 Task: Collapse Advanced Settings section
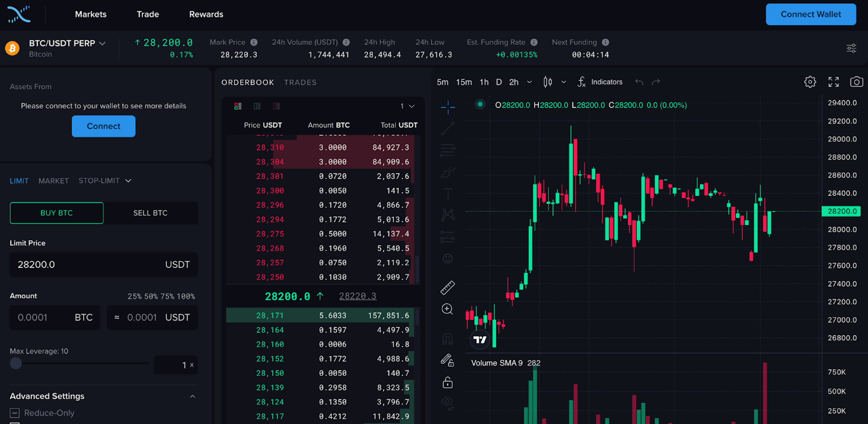(192, 396)
